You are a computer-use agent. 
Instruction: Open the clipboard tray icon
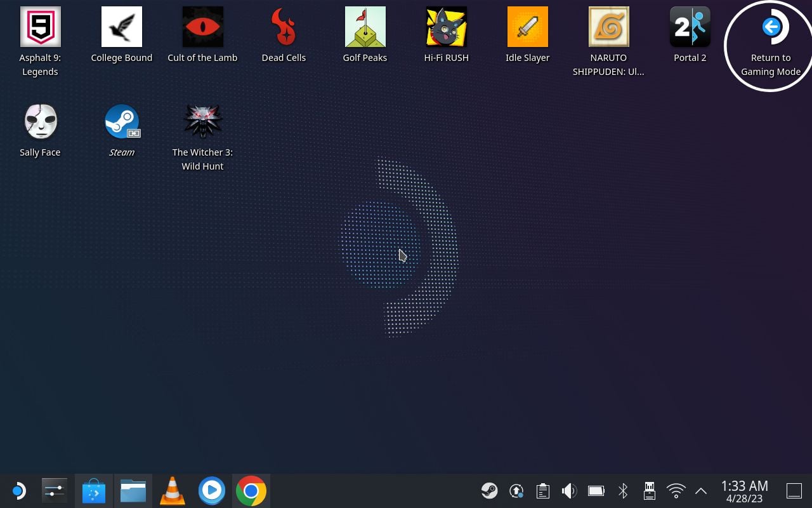(543, 491)
